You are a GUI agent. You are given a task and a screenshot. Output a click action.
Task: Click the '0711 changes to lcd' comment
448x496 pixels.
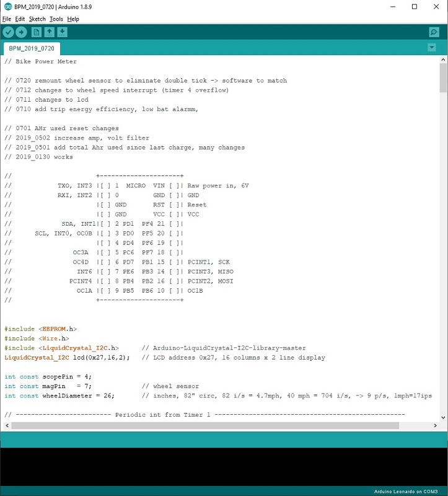coord(46,100)
